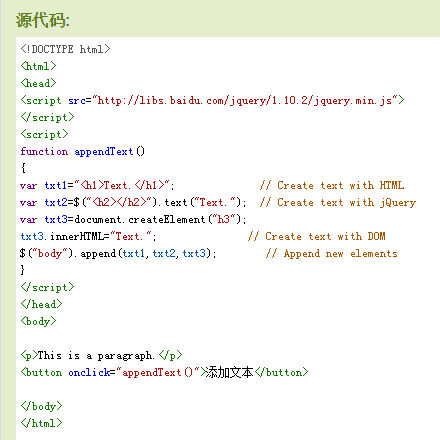Click the DOCTYPE html line
This screenshot has width=440, height=440.
pos(65,49)
